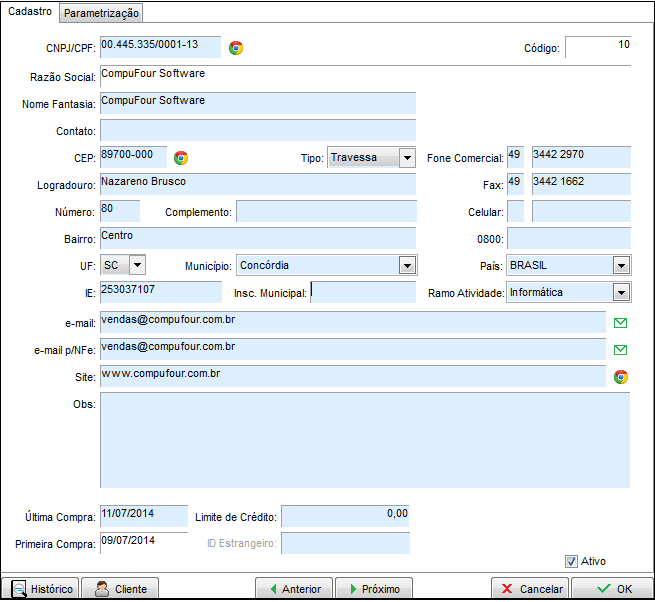Open the Histórico record history
Screen dimensions: 655x602
(42, 589)
